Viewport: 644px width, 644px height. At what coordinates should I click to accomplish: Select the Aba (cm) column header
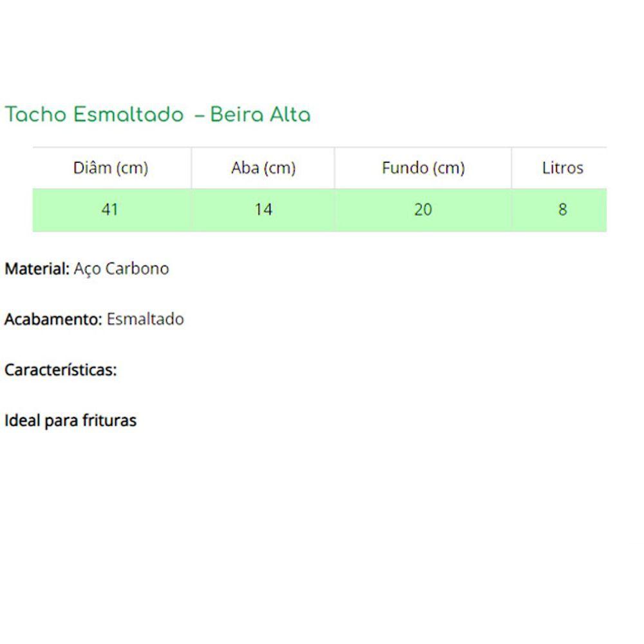tap(263, 168)
